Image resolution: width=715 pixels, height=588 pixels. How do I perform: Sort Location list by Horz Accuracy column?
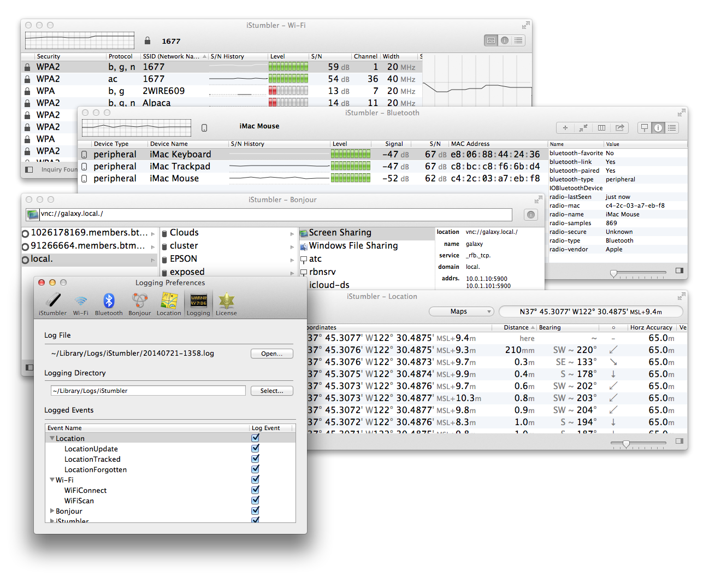coord(651,327)
